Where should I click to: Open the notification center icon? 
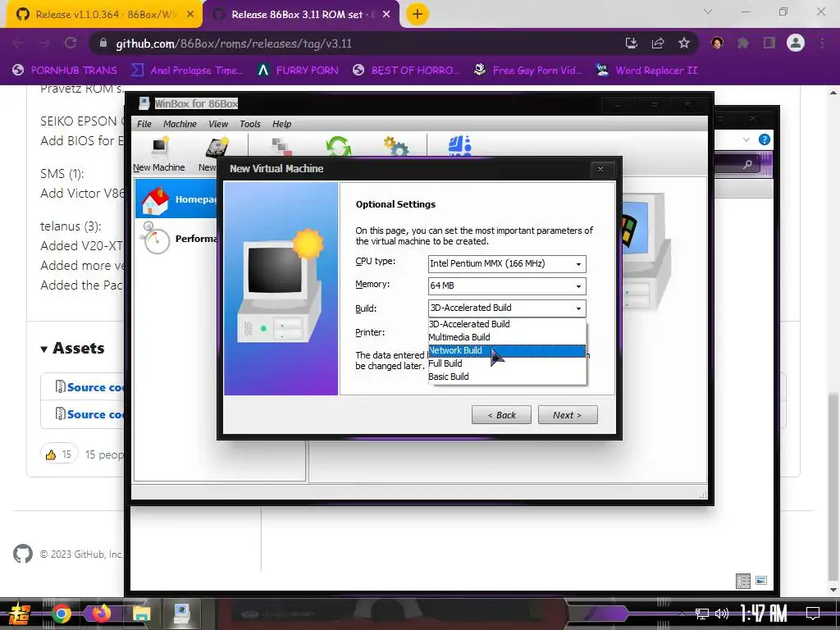click(813, 614)
